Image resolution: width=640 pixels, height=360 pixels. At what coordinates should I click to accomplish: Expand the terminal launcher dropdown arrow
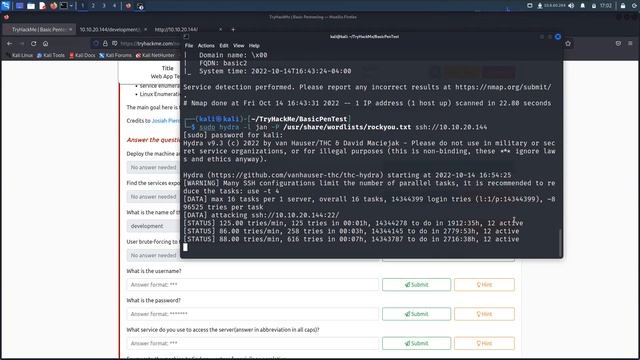click(x=71, y=6)
